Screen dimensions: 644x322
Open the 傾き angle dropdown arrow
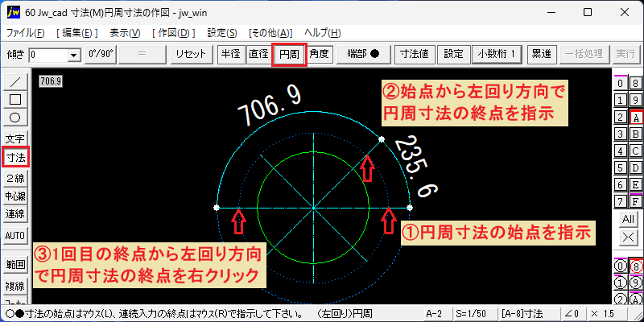tap(74, 55)
